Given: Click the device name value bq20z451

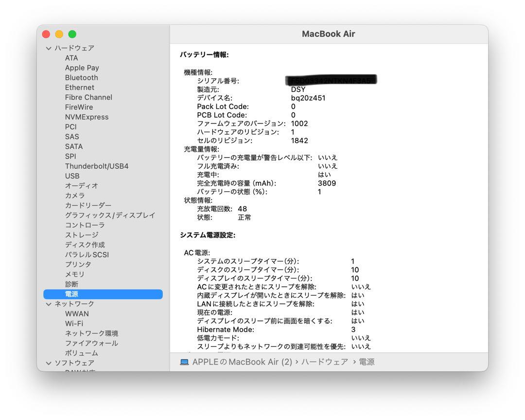Looking at the screenshot, I should (308, 98).
